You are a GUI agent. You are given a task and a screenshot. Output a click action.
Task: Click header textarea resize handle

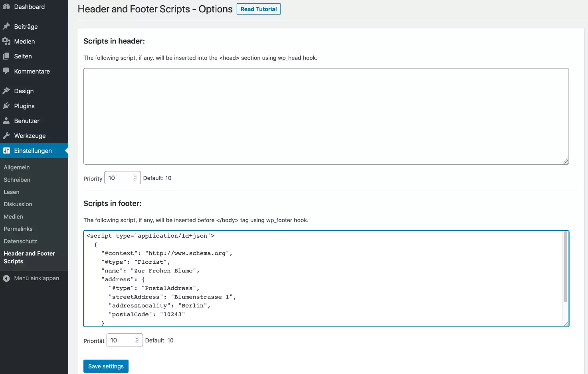pyautogui.click(x=566, y=161)
